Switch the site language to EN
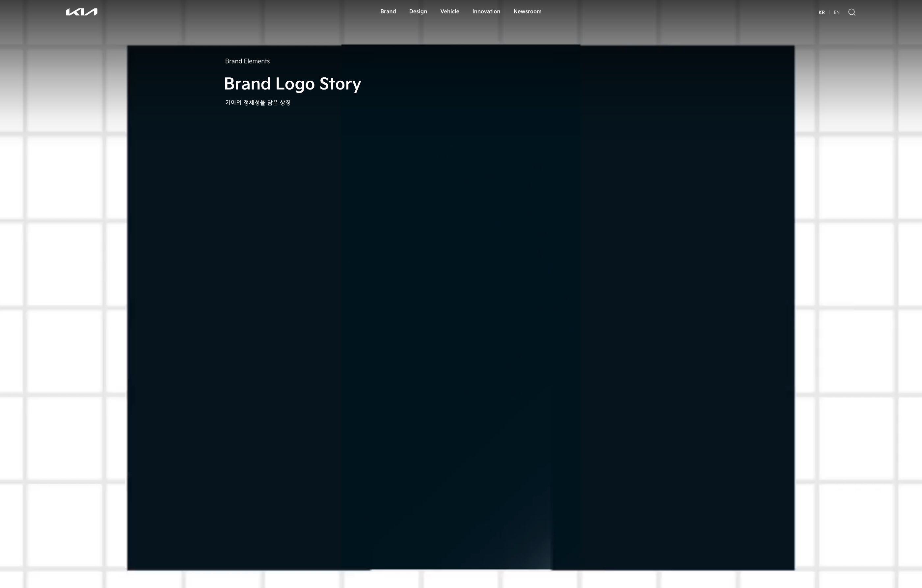This screenshot has height=588, width=922. (837, 12)
